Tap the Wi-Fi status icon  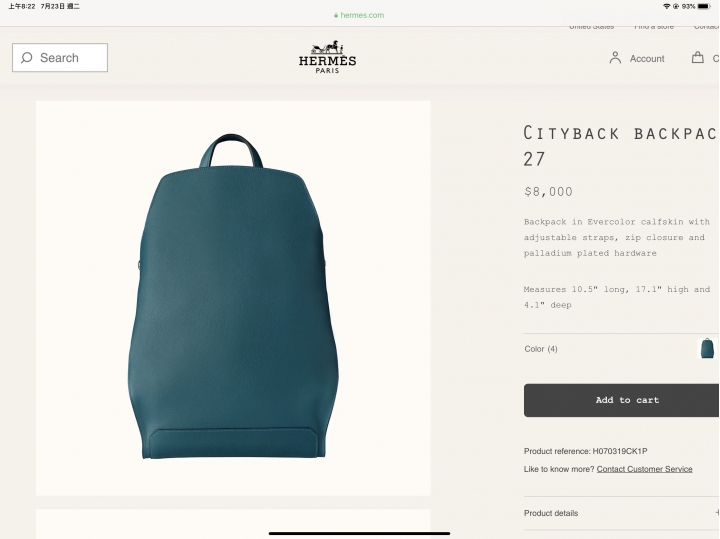(667, 6)
